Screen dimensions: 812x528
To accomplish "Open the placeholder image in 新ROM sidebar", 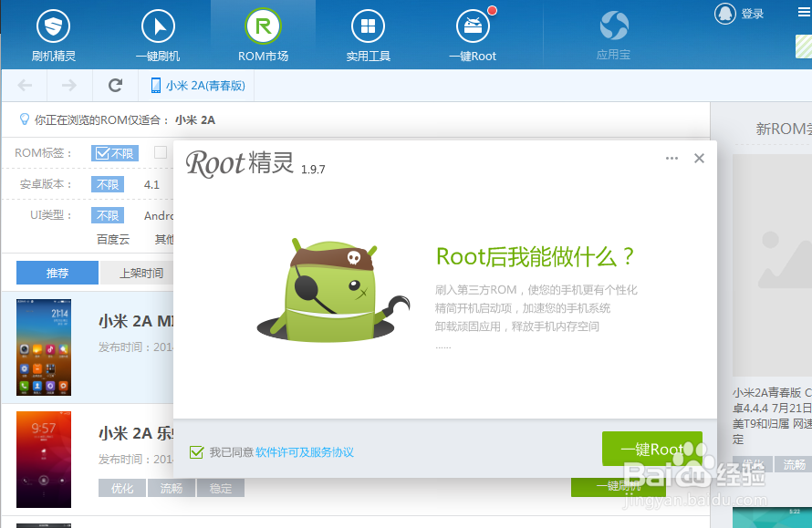I will click(x=772, y=265).
